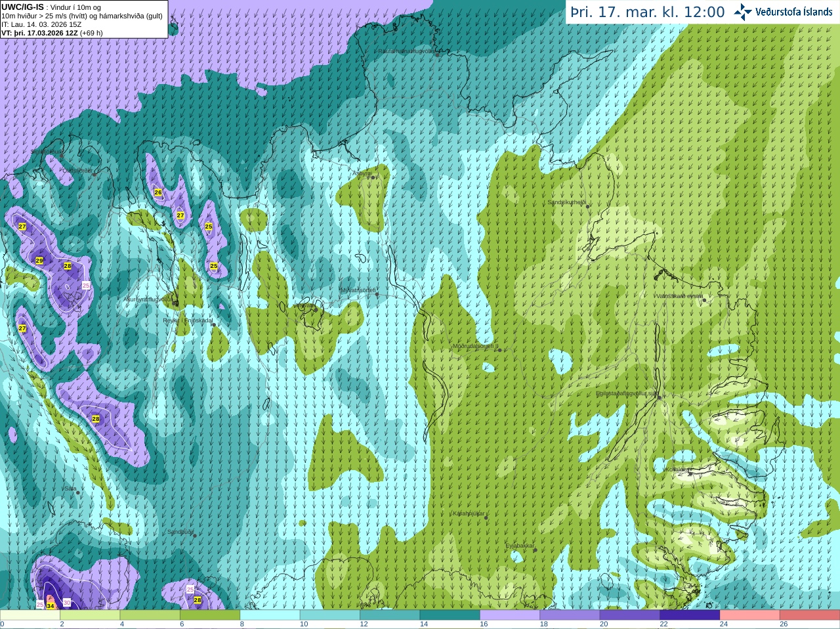
Task: Click the Egilsstaðaflugvöllur station label
Action: click(626, 393)
